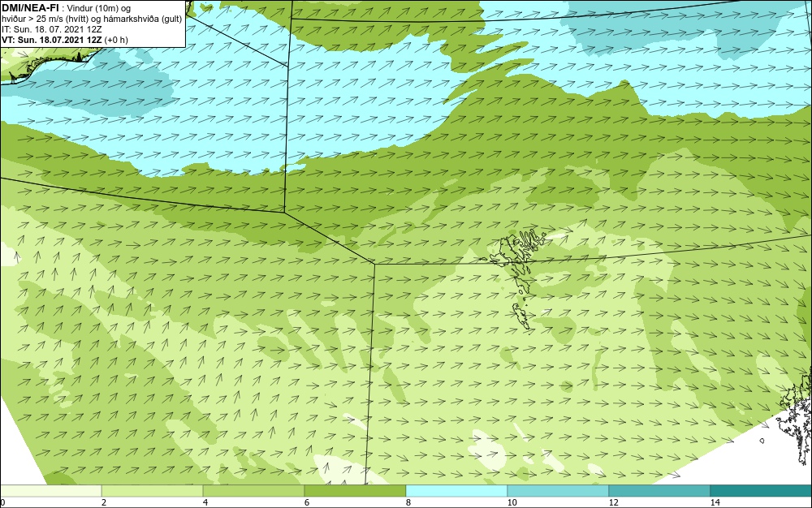Click the 2–4 m/s light green legend swatch

tap(153, 491)
